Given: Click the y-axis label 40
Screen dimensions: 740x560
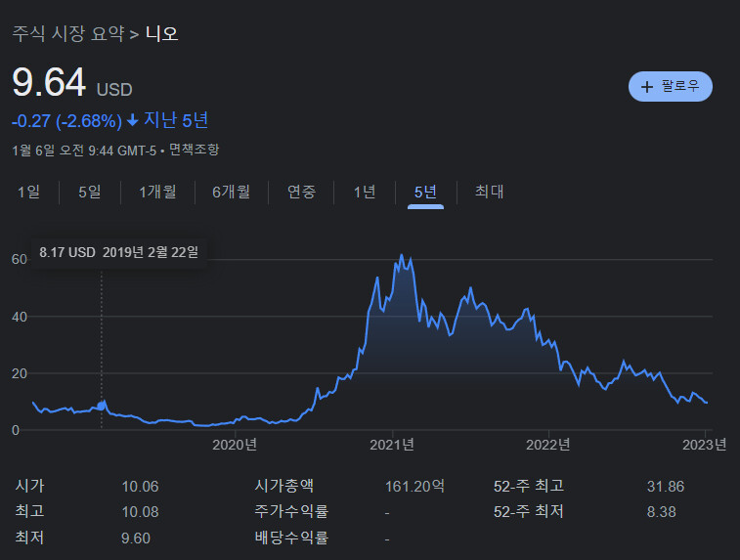Looking at the screenshot, I should (20, 317).
